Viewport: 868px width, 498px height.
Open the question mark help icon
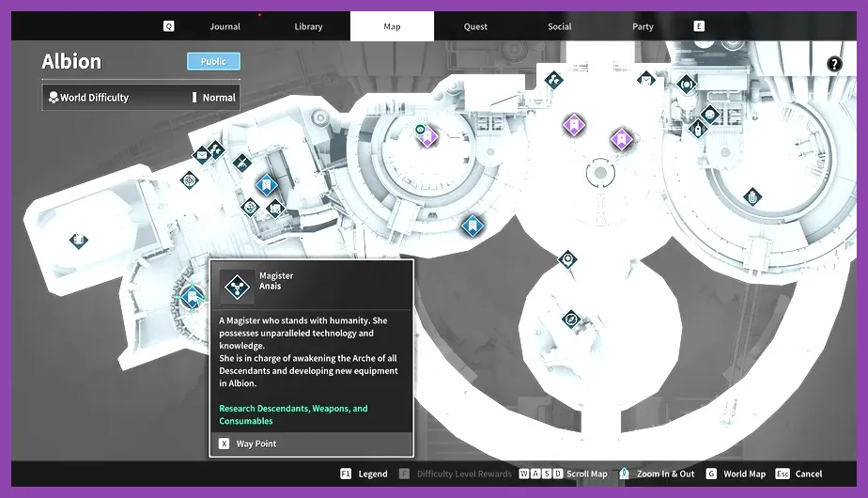834,64
